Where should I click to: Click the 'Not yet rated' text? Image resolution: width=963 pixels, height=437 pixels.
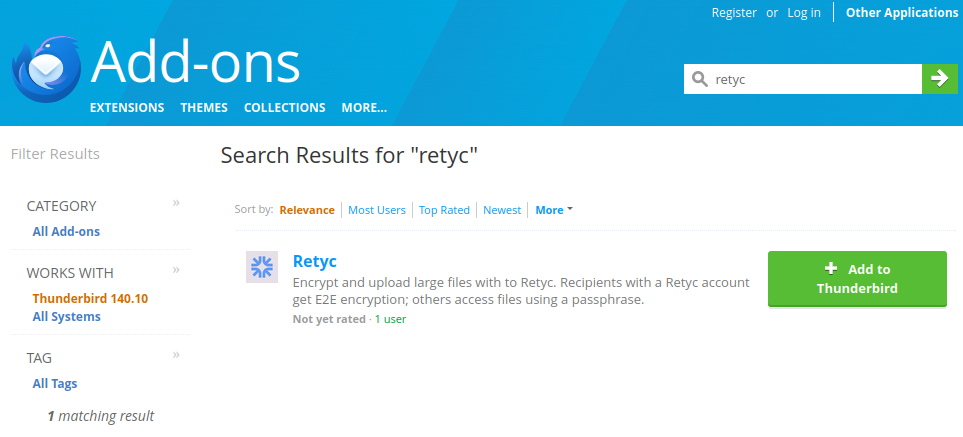[x=329, y=319]
